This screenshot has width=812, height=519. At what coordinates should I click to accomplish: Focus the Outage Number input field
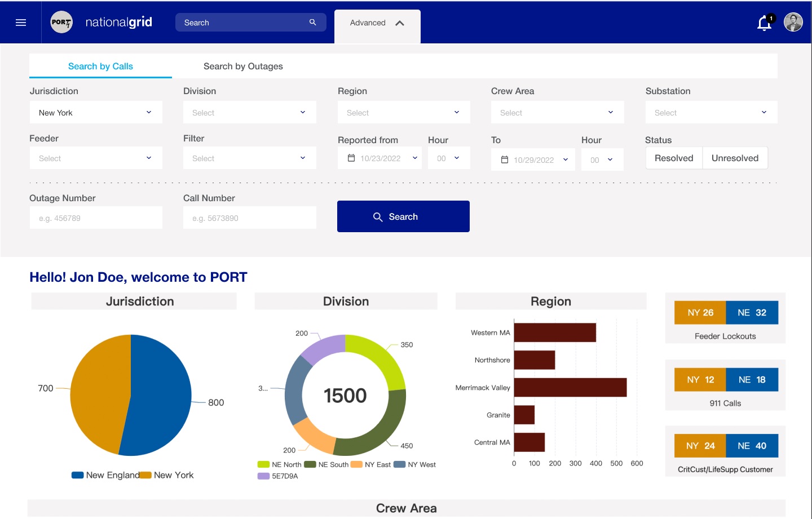pyautogui.click(x=96, y=218)
